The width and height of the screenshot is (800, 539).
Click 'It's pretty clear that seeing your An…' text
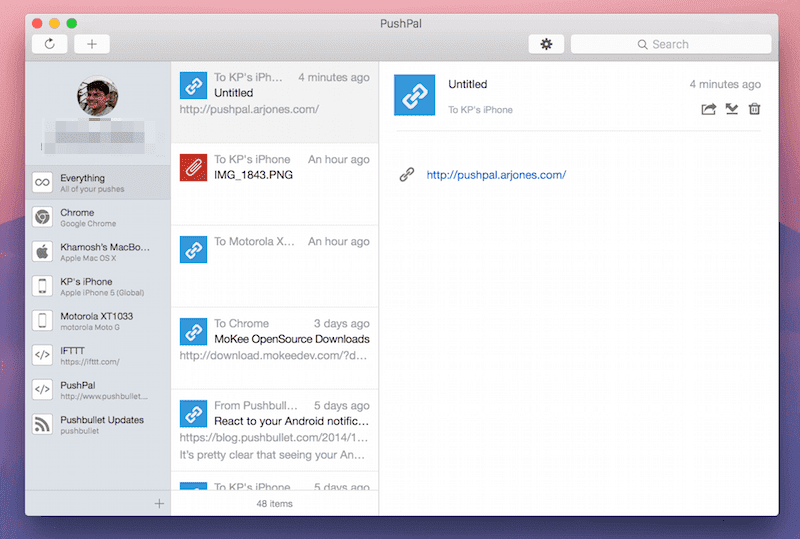[272, 455]
